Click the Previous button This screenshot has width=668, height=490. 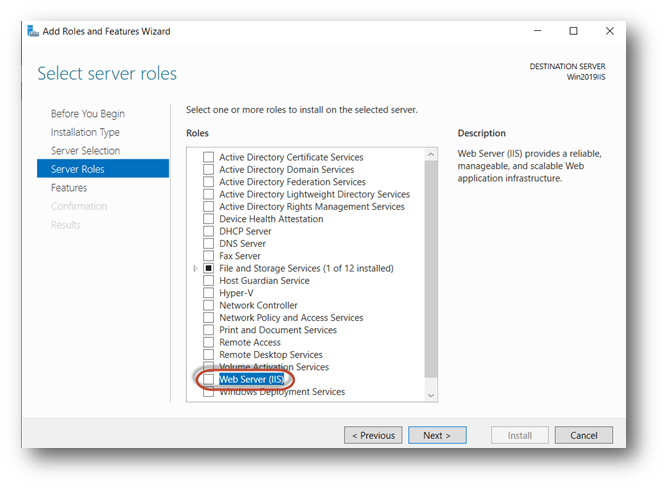tap(373, 435)
